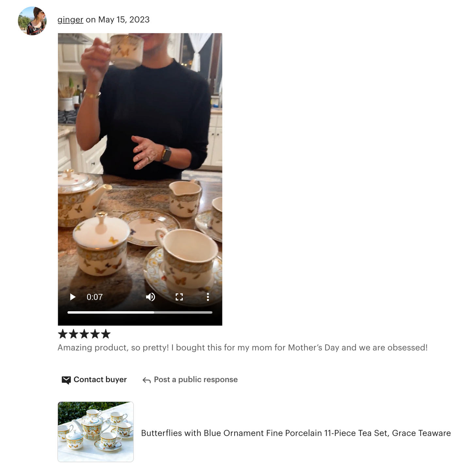Click the Amazing product review text
Image resolution: width=472 pixels, height=476 pixels.
(242, 348)
